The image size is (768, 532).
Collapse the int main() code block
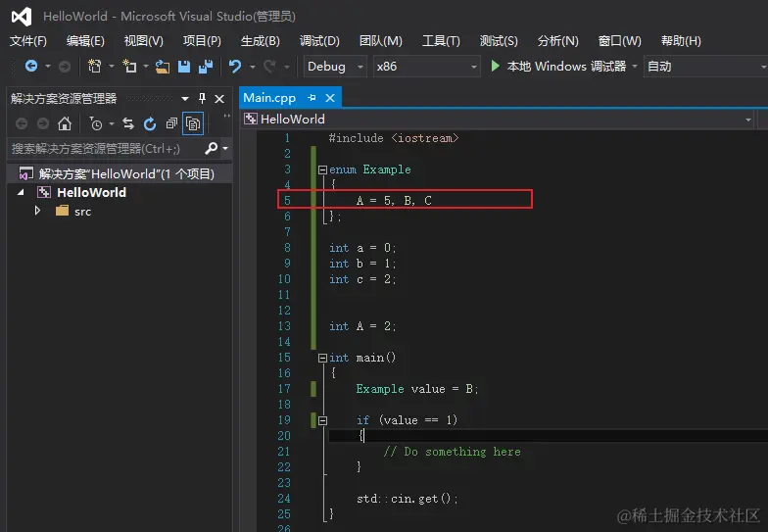[322, 358]
